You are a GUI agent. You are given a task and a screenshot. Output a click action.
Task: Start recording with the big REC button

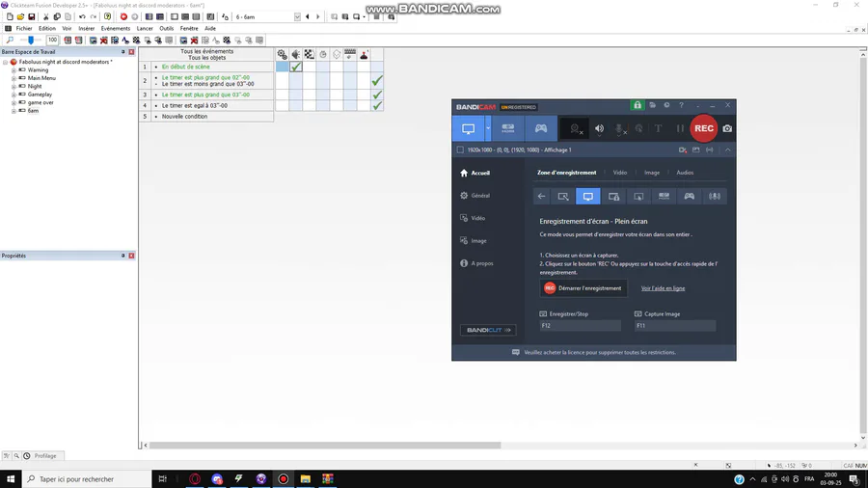click(704, 128)
